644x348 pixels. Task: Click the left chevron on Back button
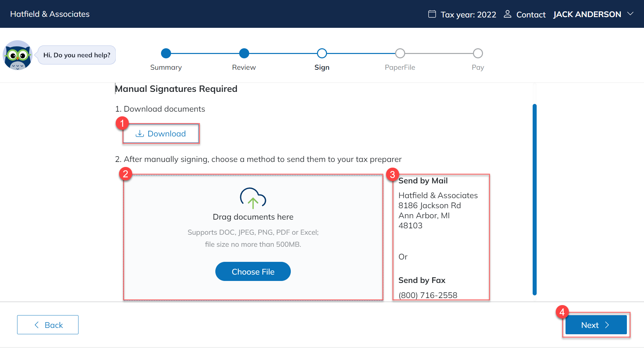point(37,325)
